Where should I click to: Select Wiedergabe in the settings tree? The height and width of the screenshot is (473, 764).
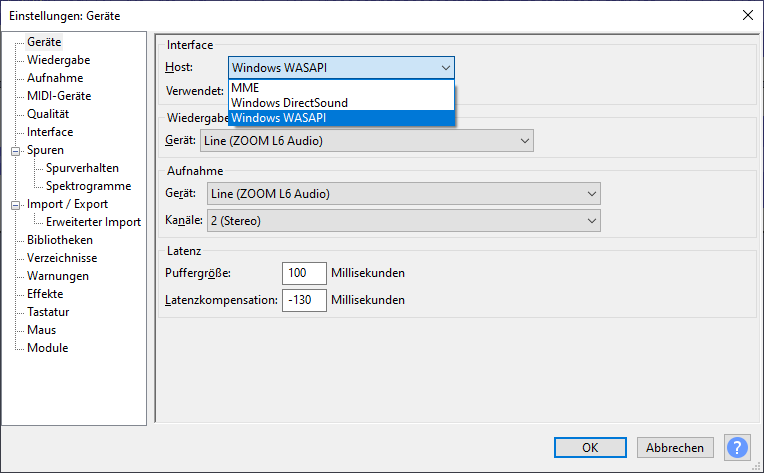point(58,60)
